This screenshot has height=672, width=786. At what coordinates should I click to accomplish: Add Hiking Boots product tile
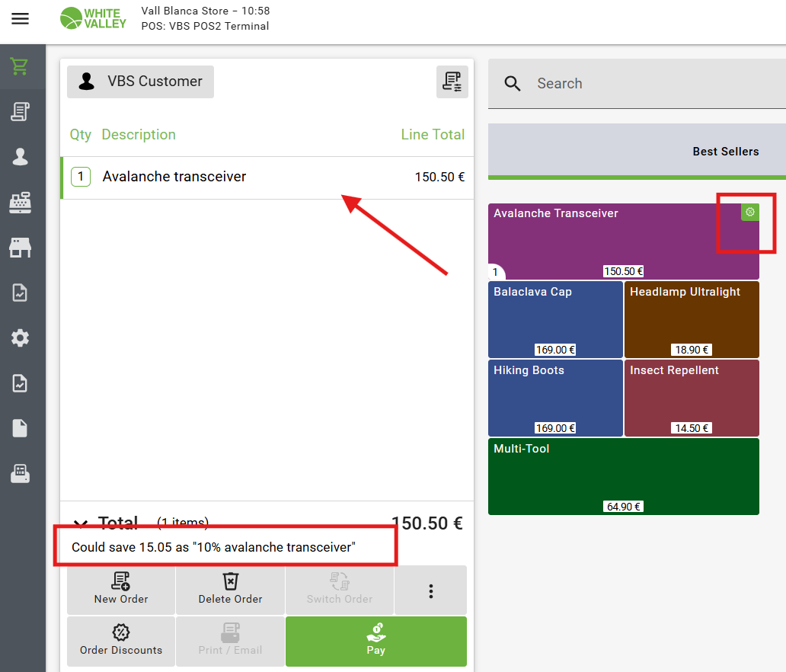click(555, 398)
